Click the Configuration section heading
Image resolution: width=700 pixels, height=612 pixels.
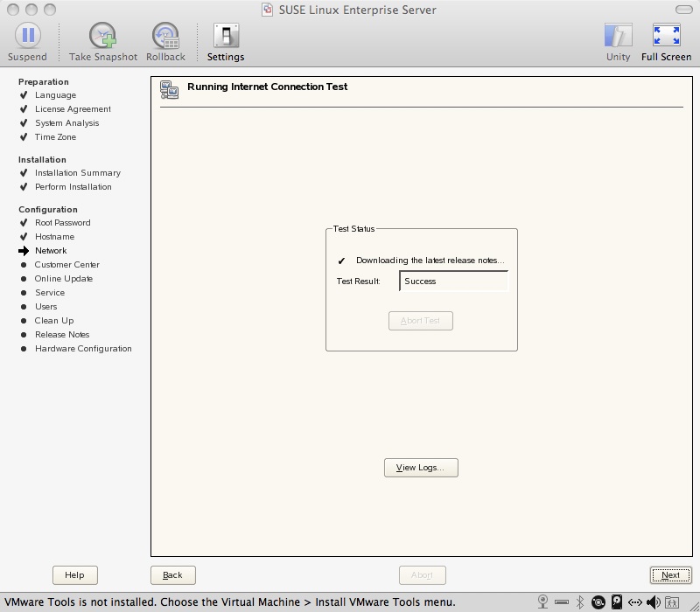tap(48, 209)
